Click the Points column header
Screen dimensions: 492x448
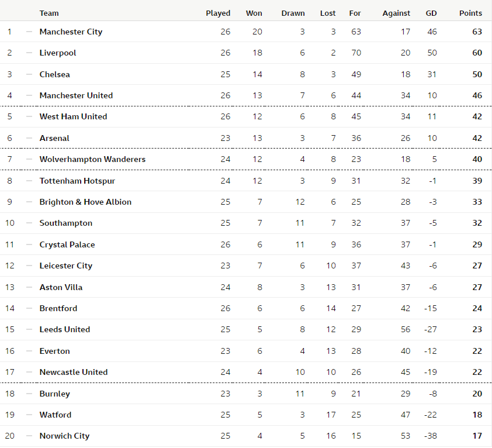coord(470,13)
